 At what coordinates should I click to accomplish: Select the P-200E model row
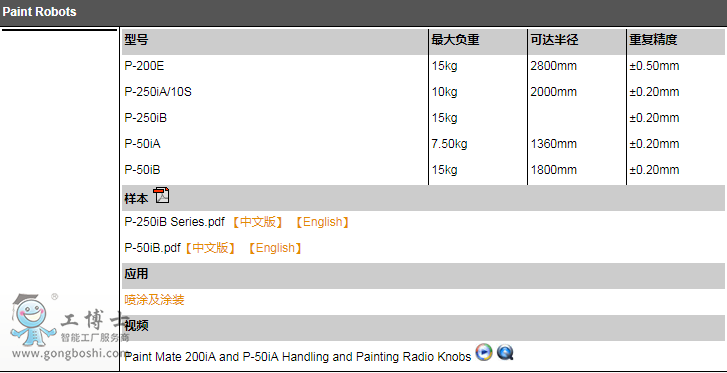pyautogui.click(x=423, y=66)
